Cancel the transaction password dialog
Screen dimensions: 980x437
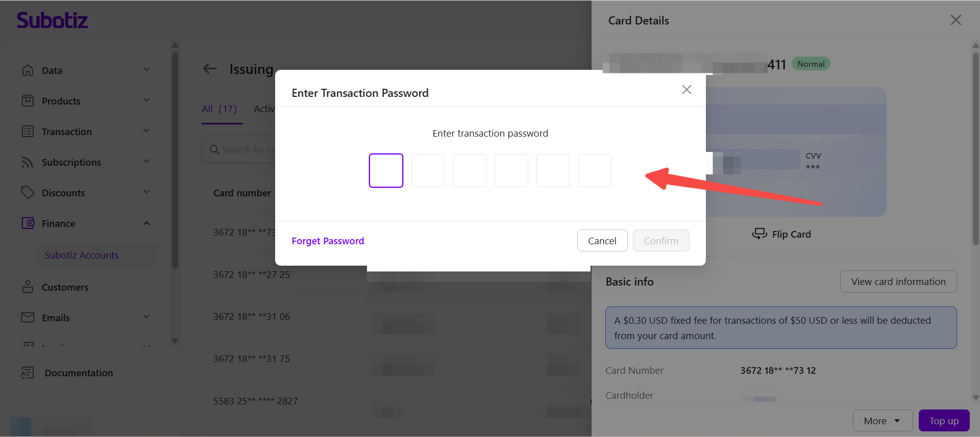(x=602, y=241)
